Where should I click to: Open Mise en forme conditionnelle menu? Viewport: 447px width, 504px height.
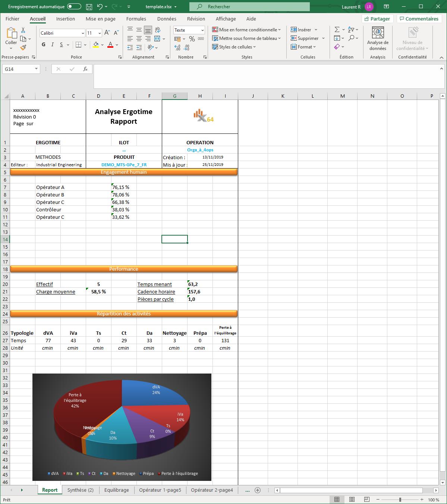[246, 30]
